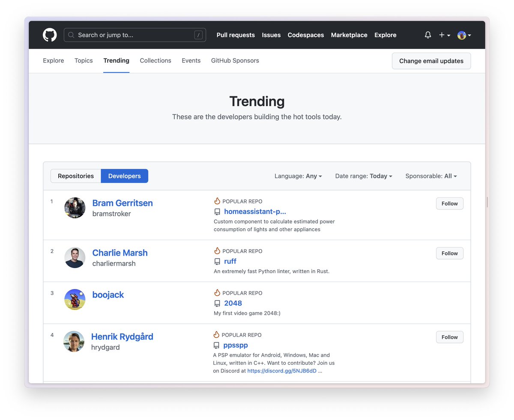Click the flame icon in Charlie Marsh's row
Screen dimensions: 514x420
coord(217,251)
